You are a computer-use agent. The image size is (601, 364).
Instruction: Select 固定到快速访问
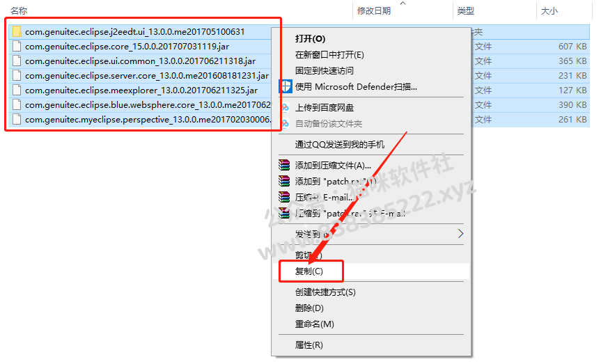point(325,71)
